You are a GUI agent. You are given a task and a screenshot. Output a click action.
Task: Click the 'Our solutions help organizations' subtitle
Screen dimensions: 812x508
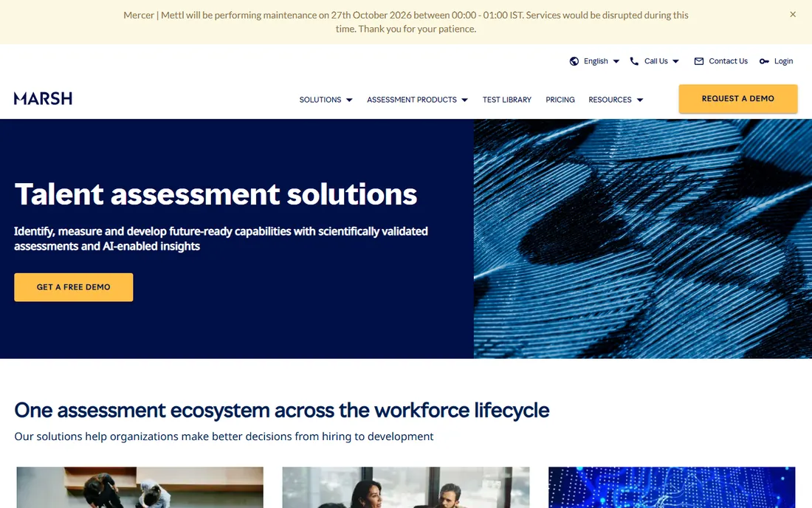(224, 436)
